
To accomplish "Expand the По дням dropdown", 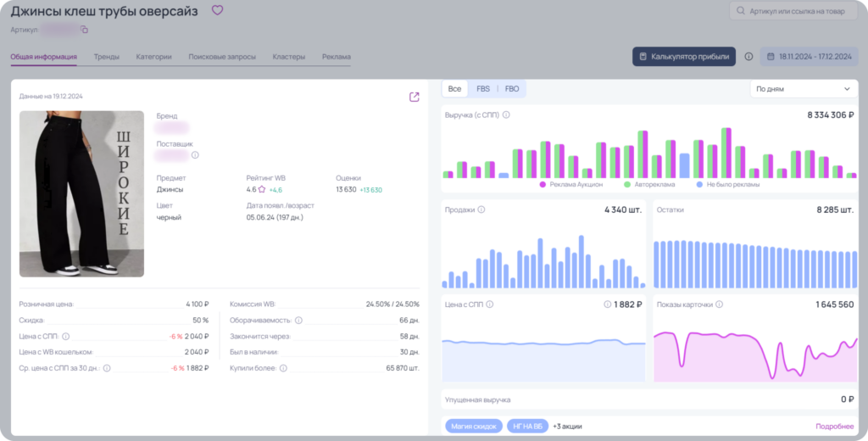I will pos(804,89).
